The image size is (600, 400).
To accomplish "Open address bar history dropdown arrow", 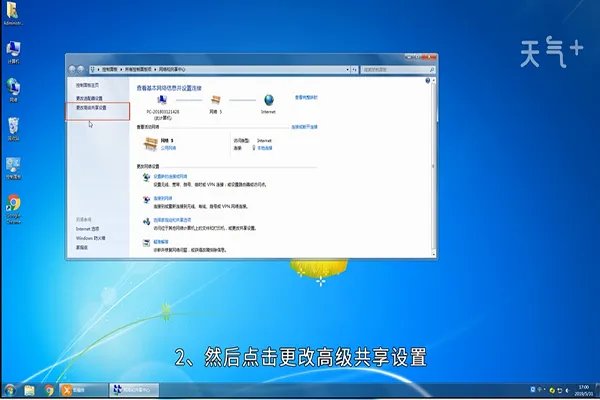I will [x=347, y=70].
